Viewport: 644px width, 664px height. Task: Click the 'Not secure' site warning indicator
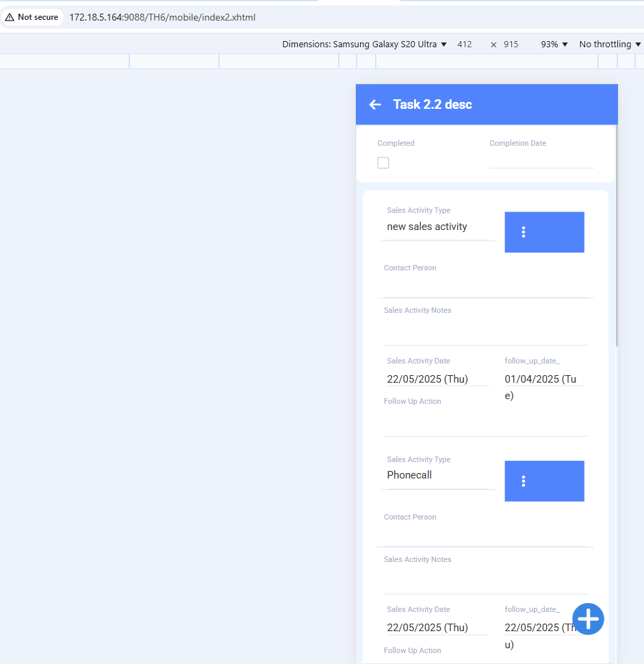(32, 17)
